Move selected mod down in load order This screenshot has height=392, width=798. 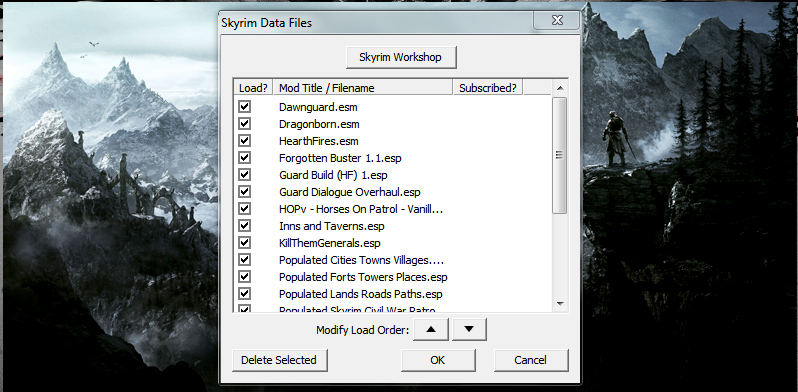469,329
